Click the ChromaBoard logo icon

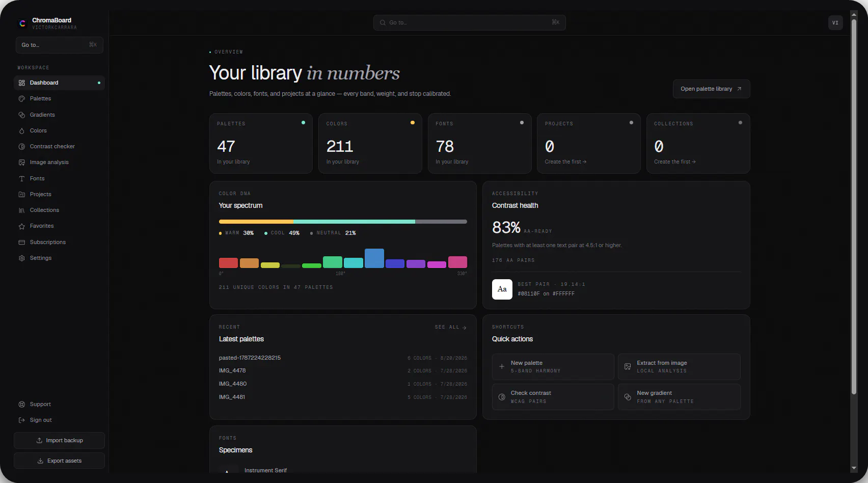click(x=22, y=23)
